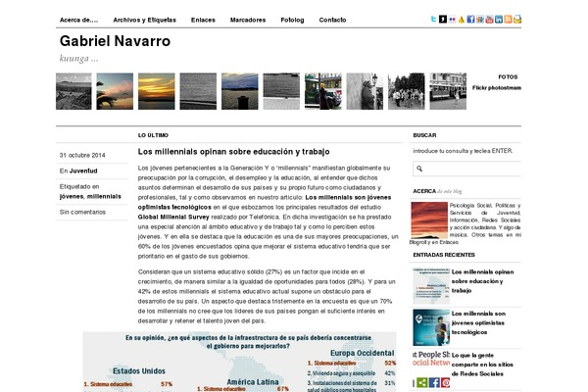Image resolution: width=588 pixels, height=392 pixels.
Task: Open the last tram building thumbnail
Action: point(448,91)
